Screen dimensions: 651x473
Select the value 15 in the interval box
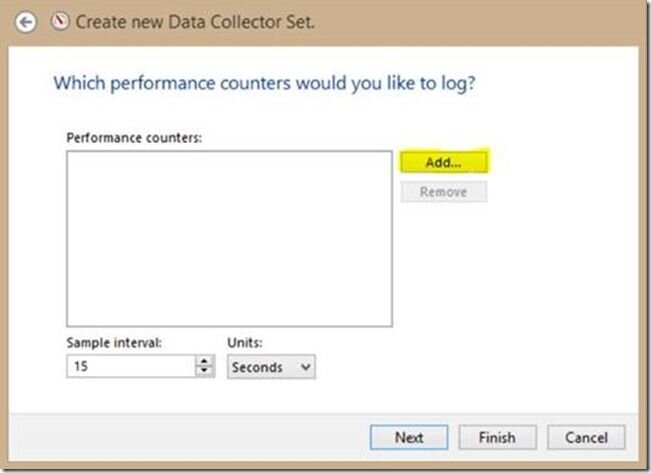click(81, 366)
